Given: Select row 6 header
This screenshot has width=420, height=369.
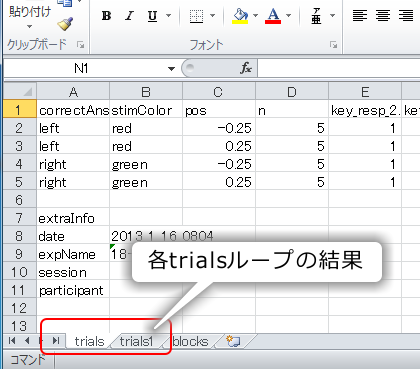Looking at the screenshot, I should pos(19,200).
